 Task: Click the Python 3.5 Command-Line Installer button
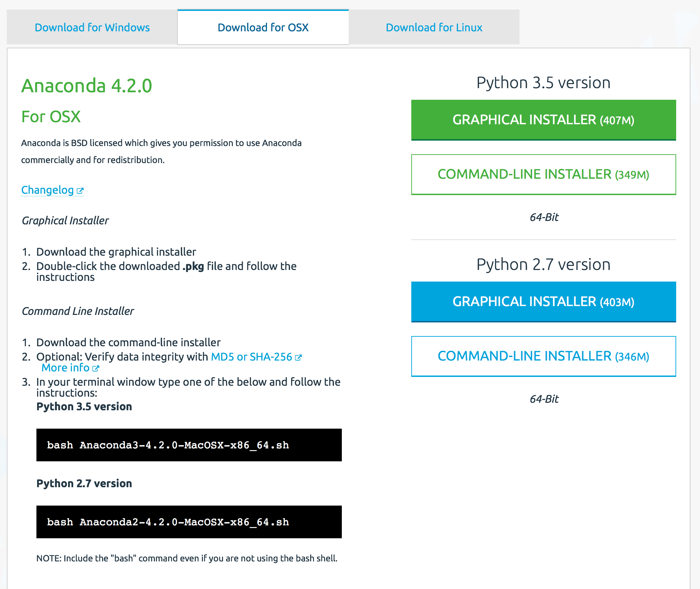click(543, 174)
